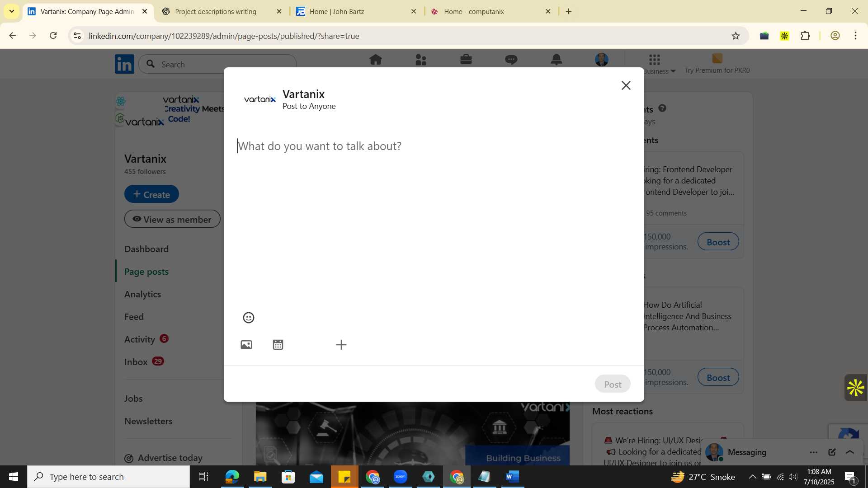Open Zoom from taskbar
This screenshot has height=488, width=868.
click(401, 477)
